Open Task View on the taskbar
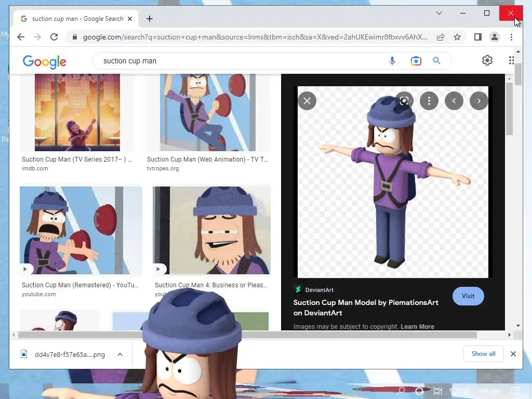This screenshot has width=532, height=399. coord(437,391)
